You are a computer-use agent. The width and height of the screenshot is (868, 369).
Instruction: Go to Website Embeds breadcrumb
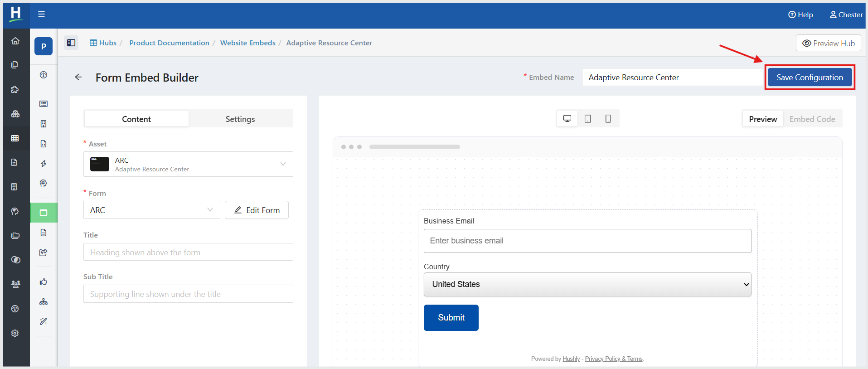click(248, 43)
